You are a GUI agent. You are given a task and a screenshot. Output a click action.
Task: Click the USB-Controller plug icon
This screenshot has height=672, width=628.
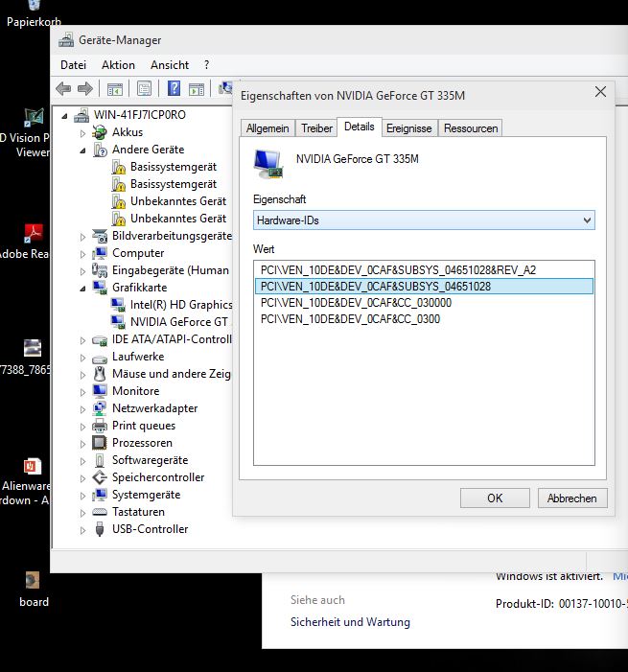pos(100,529)
